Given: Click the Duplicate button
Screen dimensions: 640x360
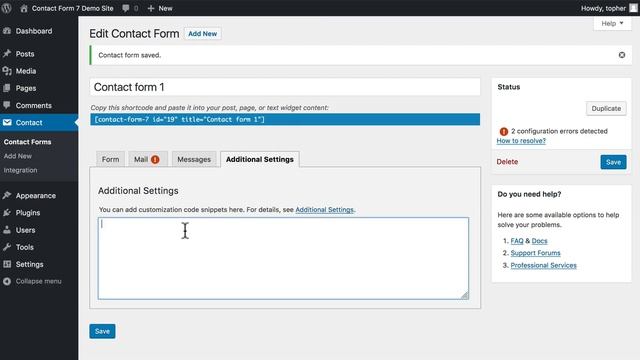Looking at the screenshot, I should [606, 109].
